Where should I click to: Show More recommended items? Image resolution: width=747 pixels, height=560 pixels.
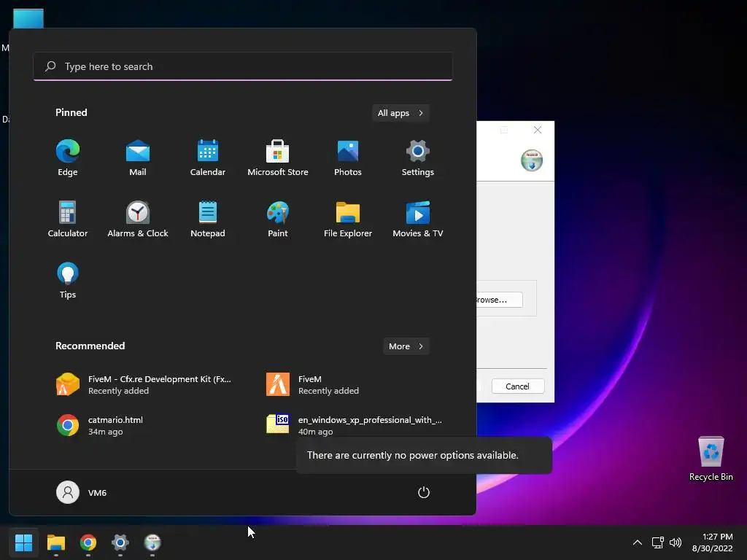(x=406, y=346)
